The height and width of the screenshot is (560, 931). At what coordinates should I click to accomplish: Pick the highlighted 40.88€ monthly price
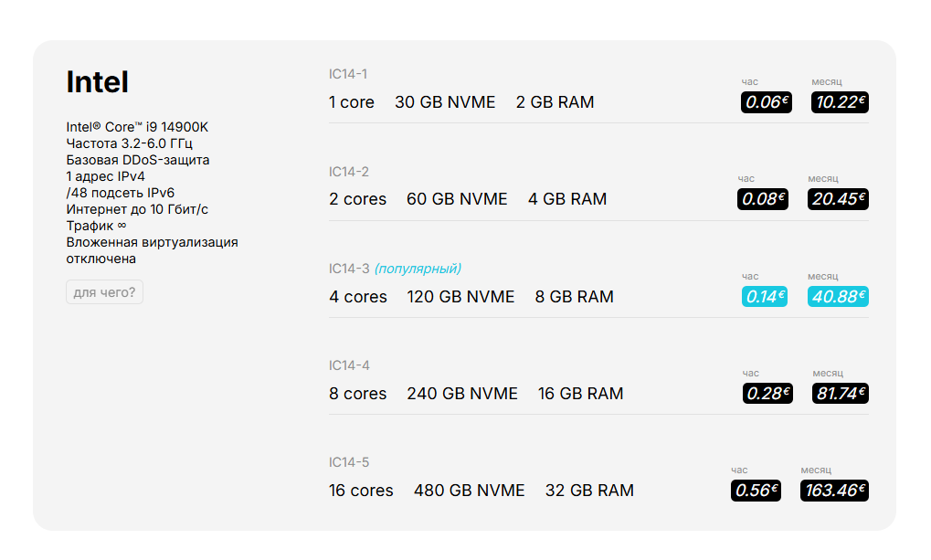click(x=838, y=296)
